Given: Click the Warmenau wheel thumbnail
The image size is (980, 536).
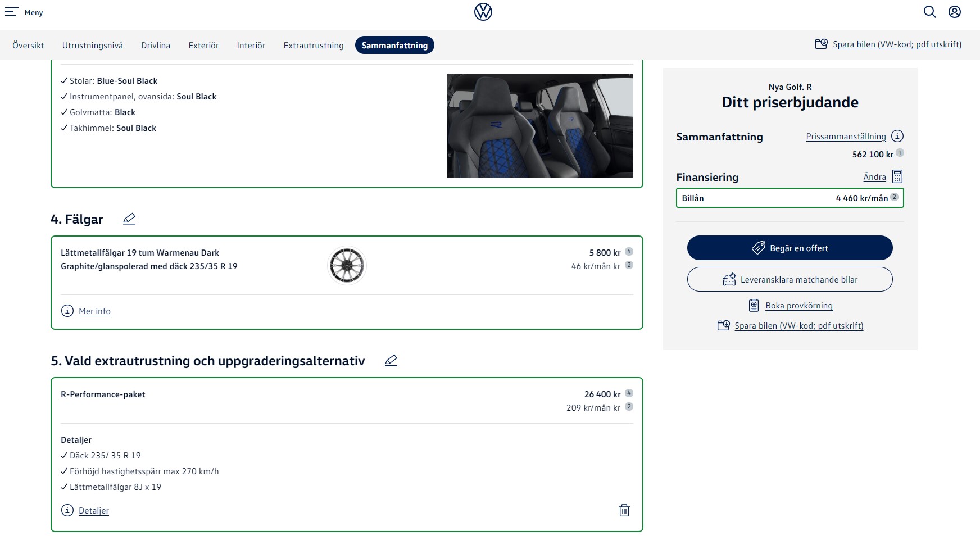Looking at the screenshot, I should click(x=347, y=265).
